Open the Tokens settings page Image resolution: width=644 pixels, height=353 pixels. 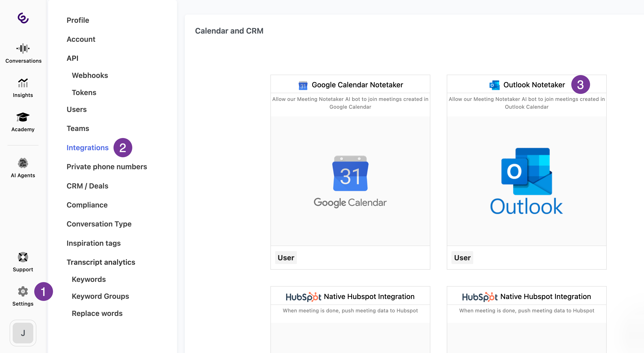84,92
